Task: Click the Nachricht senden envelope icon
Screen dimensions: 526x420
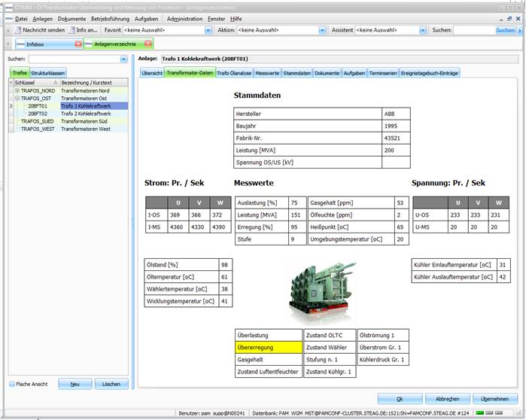Action: coord(18,30)
